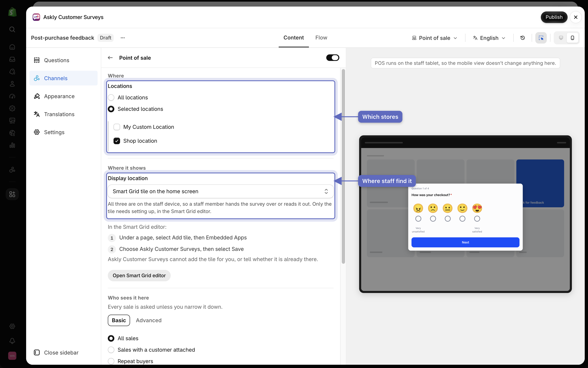Close the Askly app modal

click(x=576, y=17)
